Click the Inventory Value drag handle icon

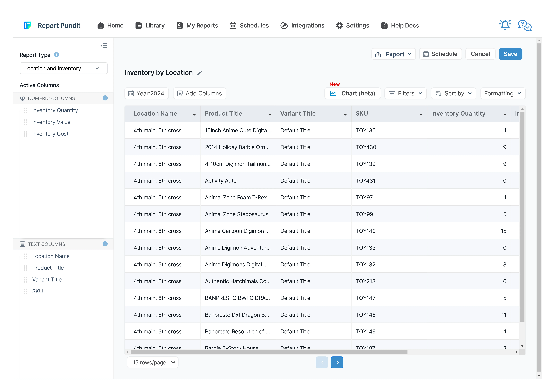coord(25,122)
